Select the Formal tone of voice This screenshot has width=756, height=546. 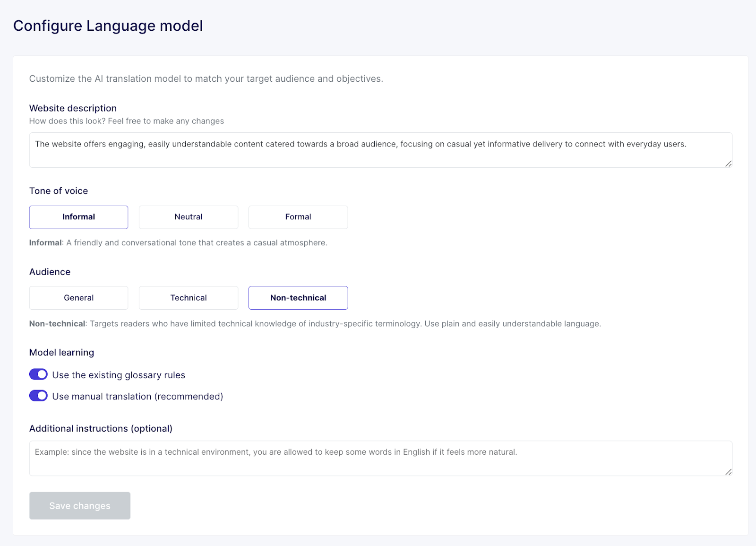298,217
